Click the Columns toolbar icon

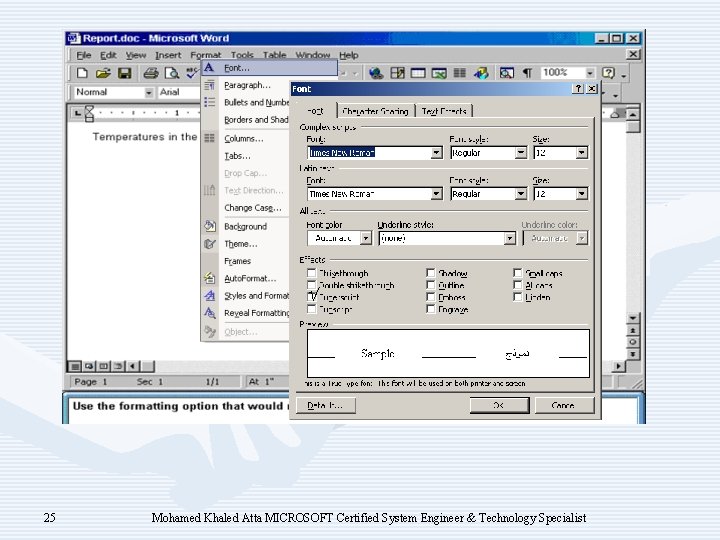tap(460, 73)
